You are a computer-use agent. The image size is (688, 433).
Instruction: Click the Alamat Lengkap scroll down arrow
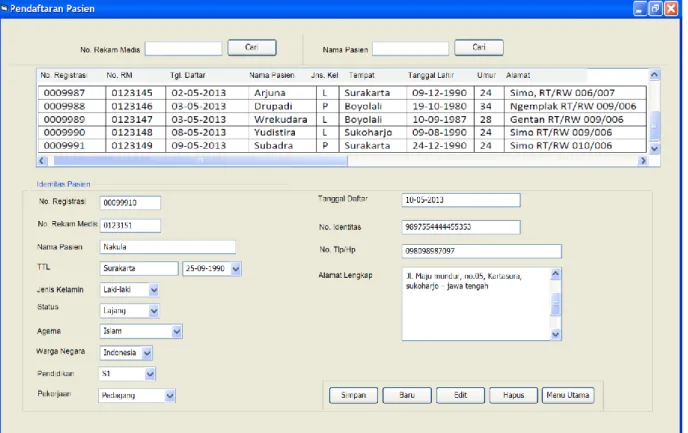coord(555,334)
